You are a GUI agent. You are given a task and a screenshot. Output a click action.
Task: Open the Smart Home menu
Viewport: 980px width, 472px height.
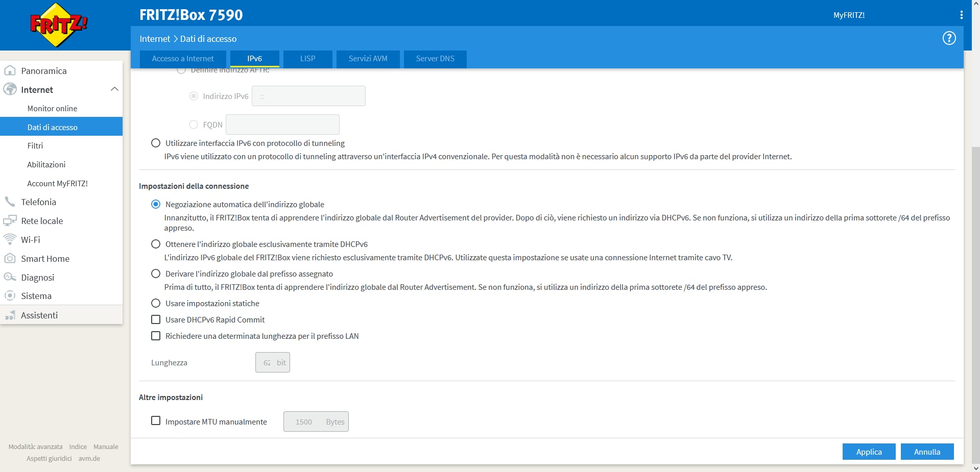point(61,258)
